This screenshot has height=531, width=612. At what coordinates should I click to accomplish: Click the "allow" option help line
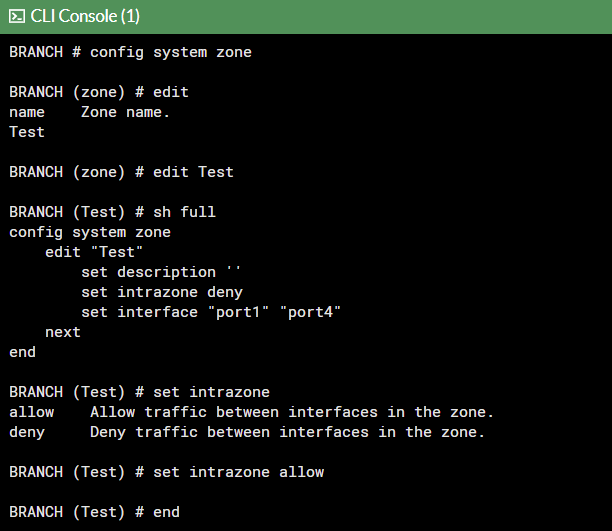point(251,412)
